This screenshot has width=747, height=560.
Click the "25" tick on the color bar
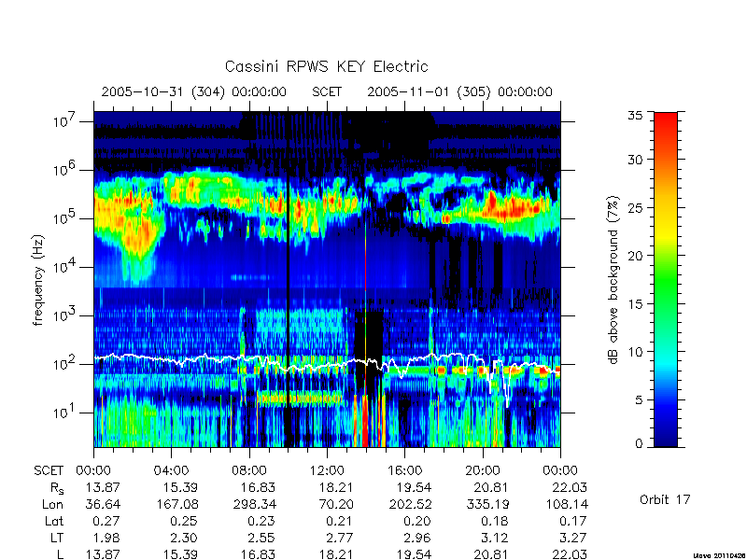pyautogui.click(x=636, y=207)
